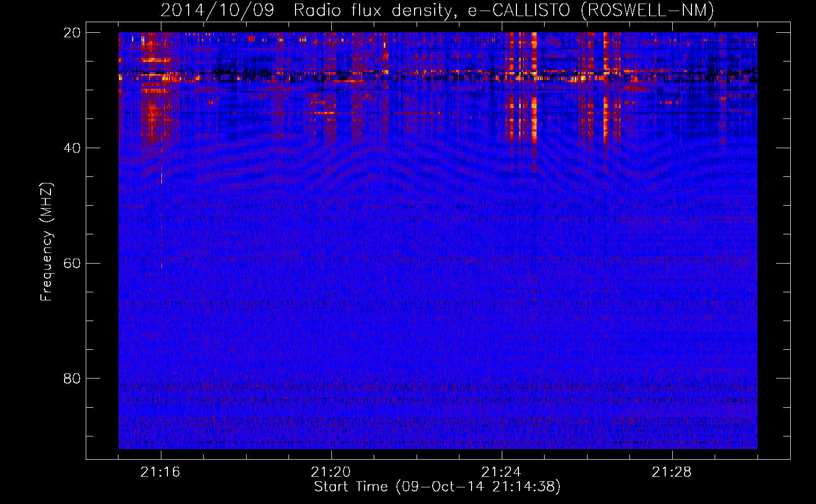
Task: Click the 21:24 time tick label
Action: [501, 472]
